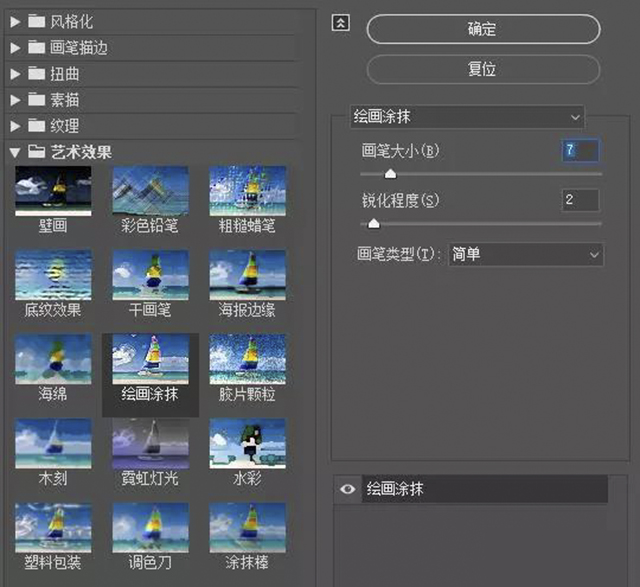Click the 扭曲 folder icon

pyautogui.click(x=36, y=73)
